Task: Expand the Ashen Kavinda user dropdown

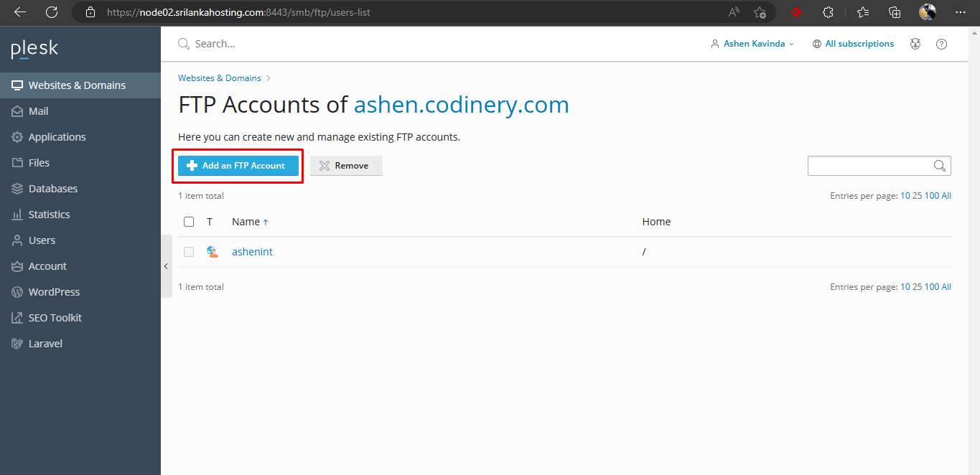Action: click(752, 44)
